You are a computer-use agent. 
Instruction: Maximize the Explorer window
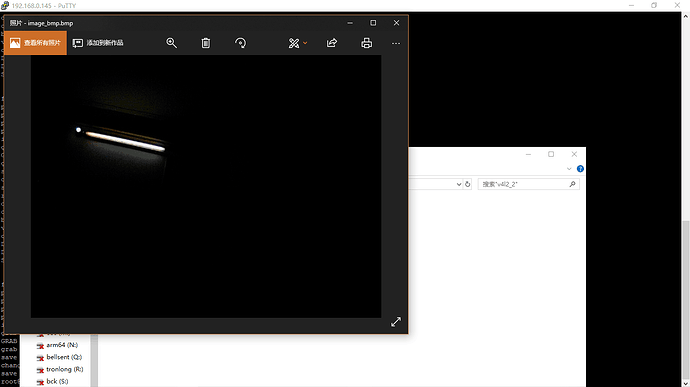(551, 154)
